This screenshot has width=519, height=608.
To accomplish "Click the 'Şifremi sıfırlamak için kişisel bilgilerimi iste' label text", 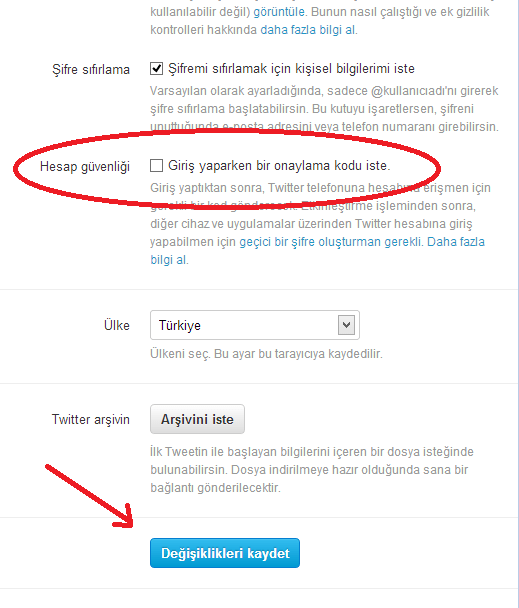I will pos(291,69).
